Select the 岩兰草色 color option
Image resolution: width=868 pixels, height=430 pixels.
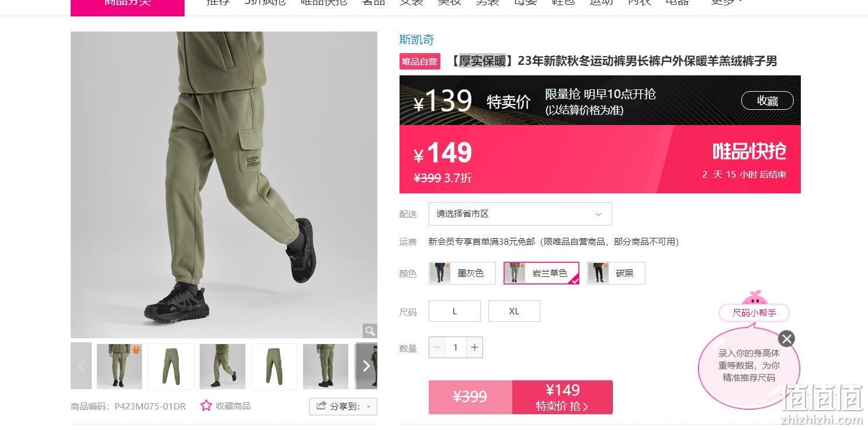tap(541, 273)
